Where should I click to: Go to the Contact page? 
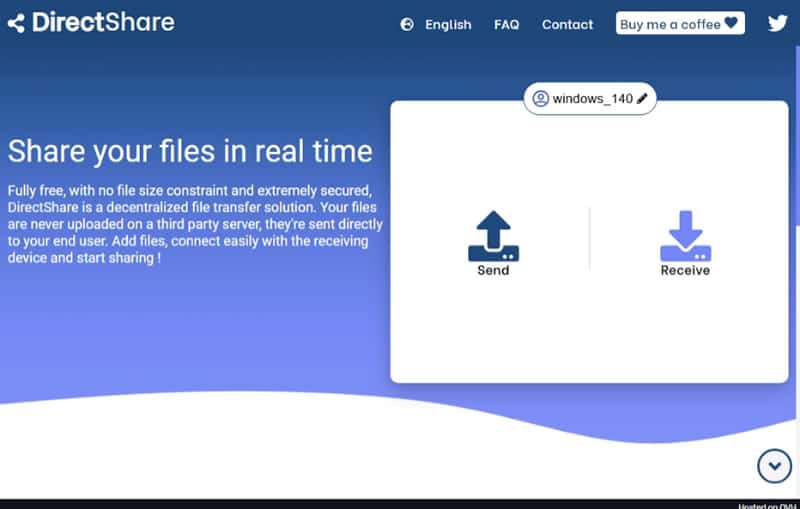567,25
